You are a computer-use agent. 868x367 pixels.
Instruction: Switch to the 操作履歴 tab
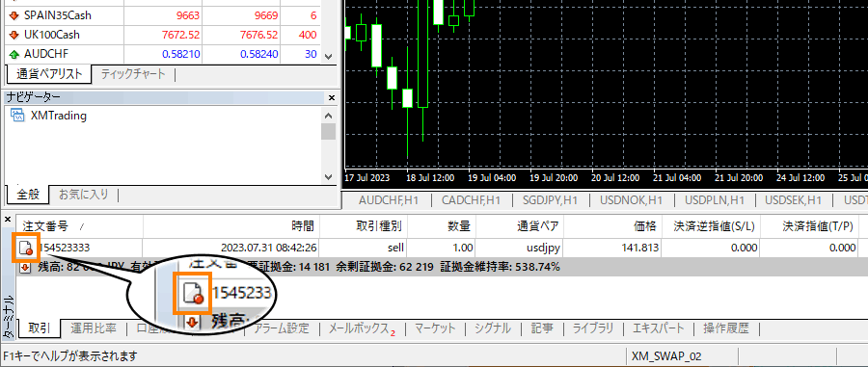pyautogui.click(x=725, y=328)
